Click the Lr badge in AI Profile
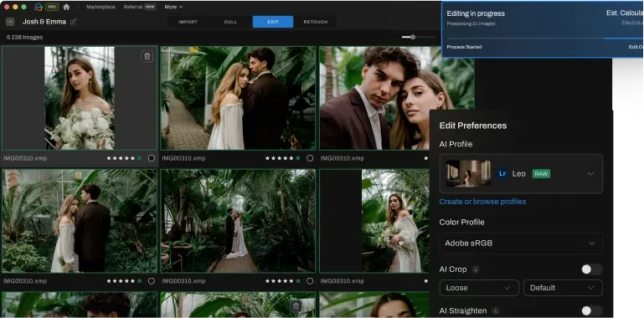 502,173
